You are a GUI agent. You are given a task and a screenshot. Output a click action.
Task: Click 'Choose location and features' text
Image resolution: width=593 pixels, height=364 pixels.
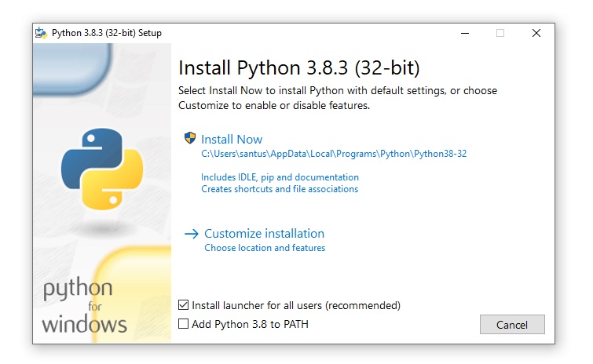pyautogui.click(x=265, y=248)
